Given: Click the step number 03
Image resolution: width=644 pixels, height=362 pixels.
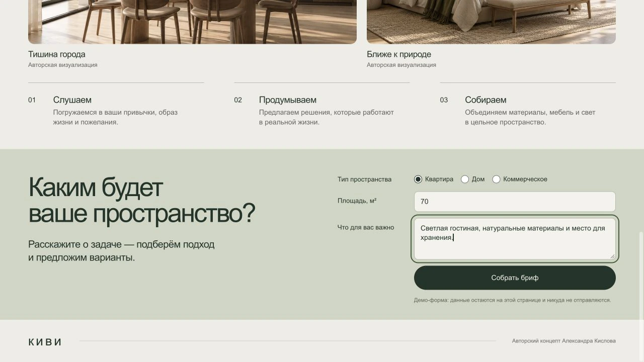Looking at the screenshot, I should click(x=444, y=100).
